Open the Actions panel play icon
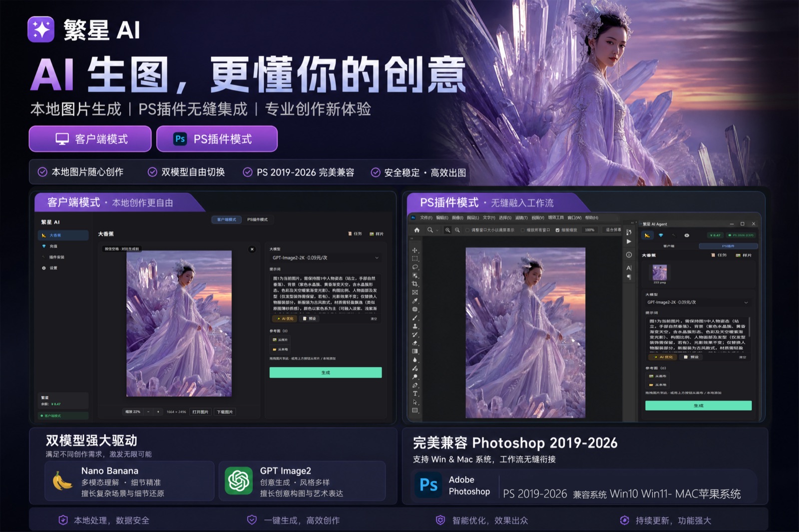 [x=629, y=242]
